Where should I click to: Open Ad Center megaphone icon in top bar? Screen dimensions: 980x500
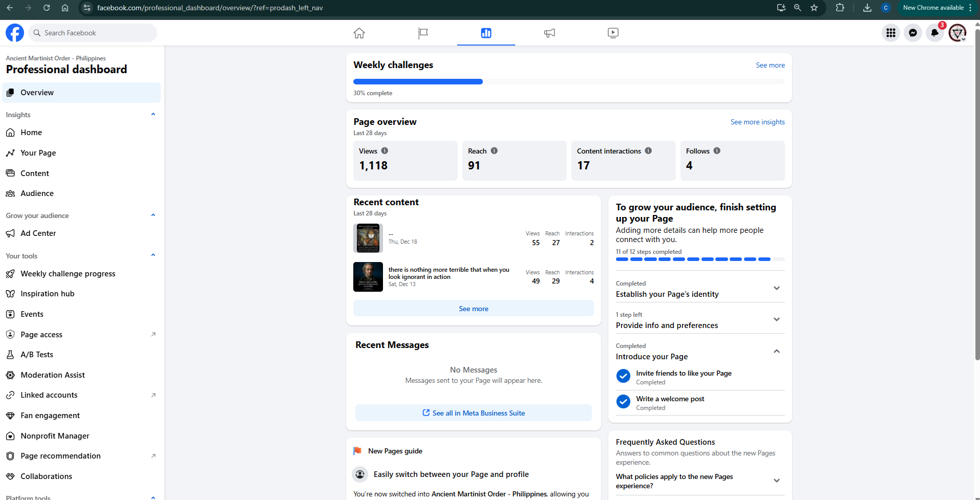549,33
